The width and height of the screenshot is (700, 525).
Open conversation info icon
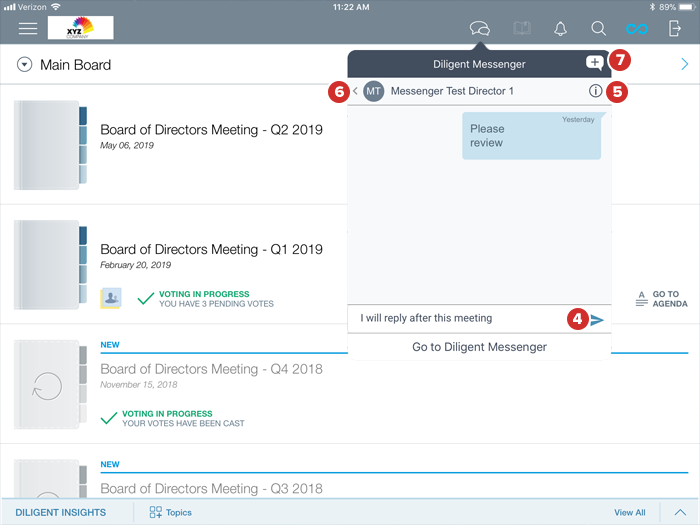[596, 91]
